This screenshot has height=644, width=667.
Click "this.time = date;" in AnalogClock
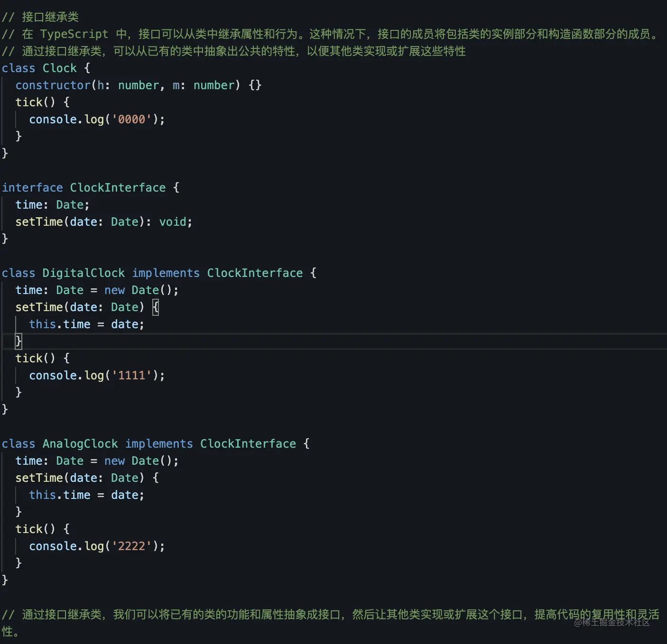[x=87, y=495]
